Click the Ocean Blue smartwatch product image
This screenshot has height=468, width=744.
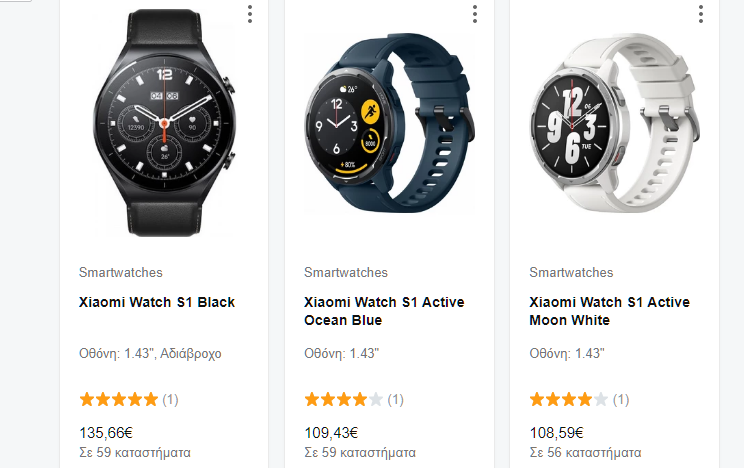click(389, 122)
